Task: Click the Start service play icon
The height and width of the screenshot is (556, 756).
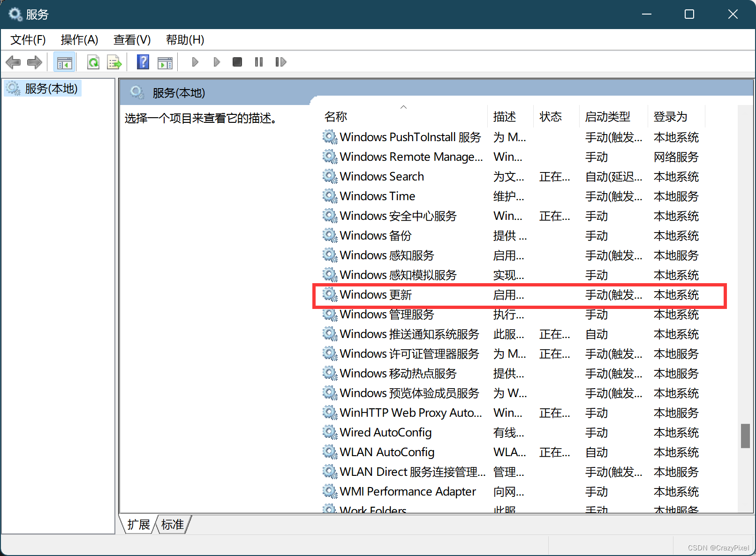Action: click(196, 62)
